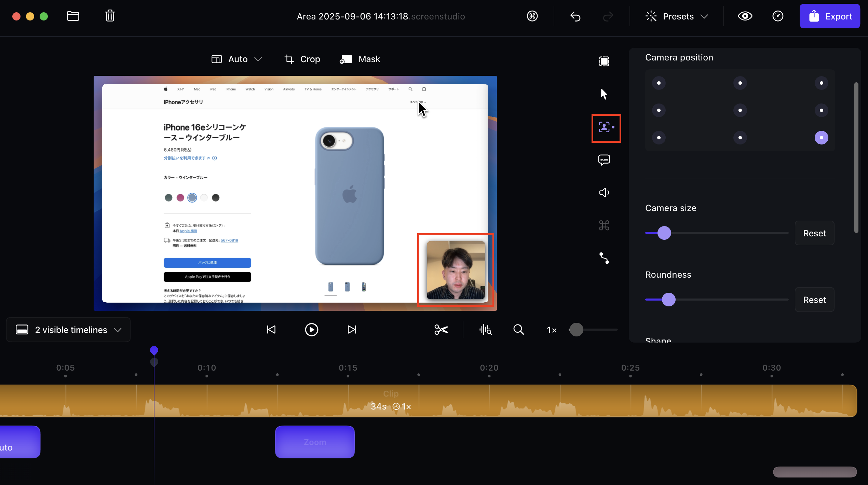Skip to the next marker

point(352,330)
